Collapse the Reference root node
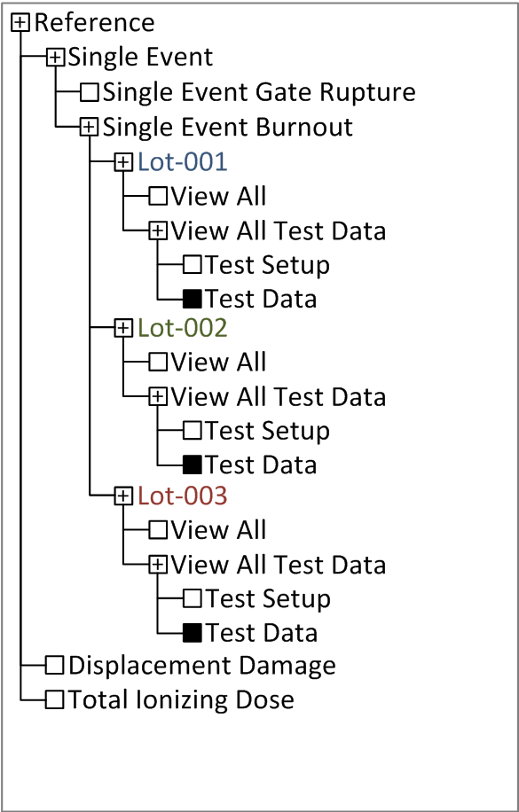This screenshot has height=812, width=519. coord(20,23)
